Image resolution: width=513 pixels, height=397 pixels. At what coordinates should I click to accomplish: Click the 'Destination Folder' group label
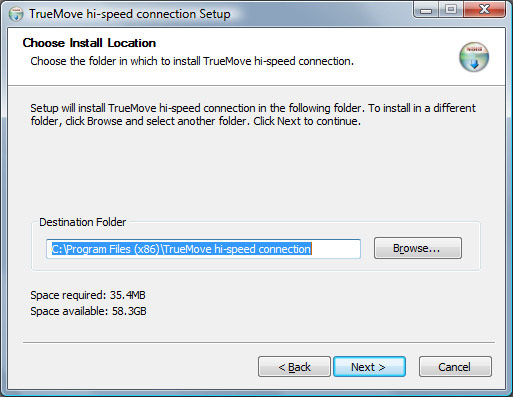[x=83, y=222]
